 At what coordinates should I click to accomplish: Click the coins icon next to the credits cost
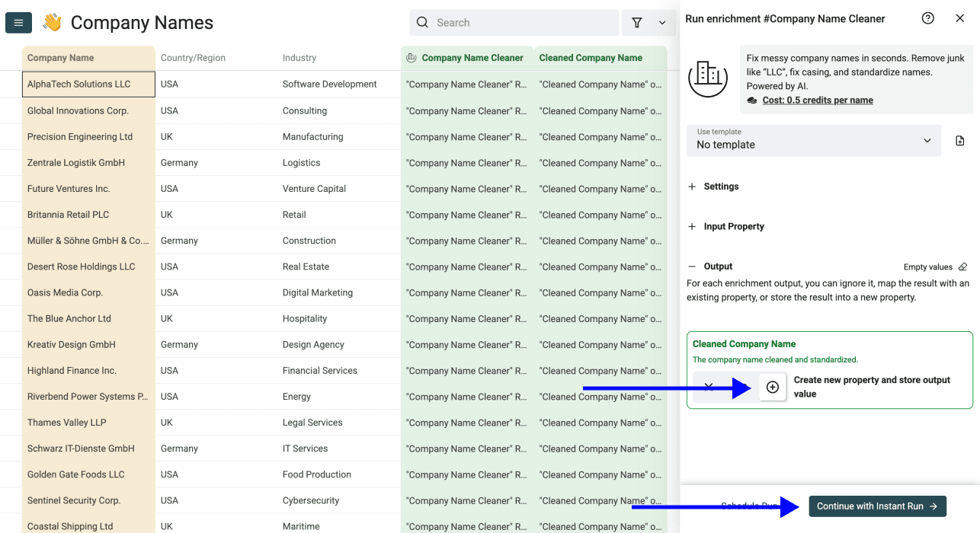[751, 100]
